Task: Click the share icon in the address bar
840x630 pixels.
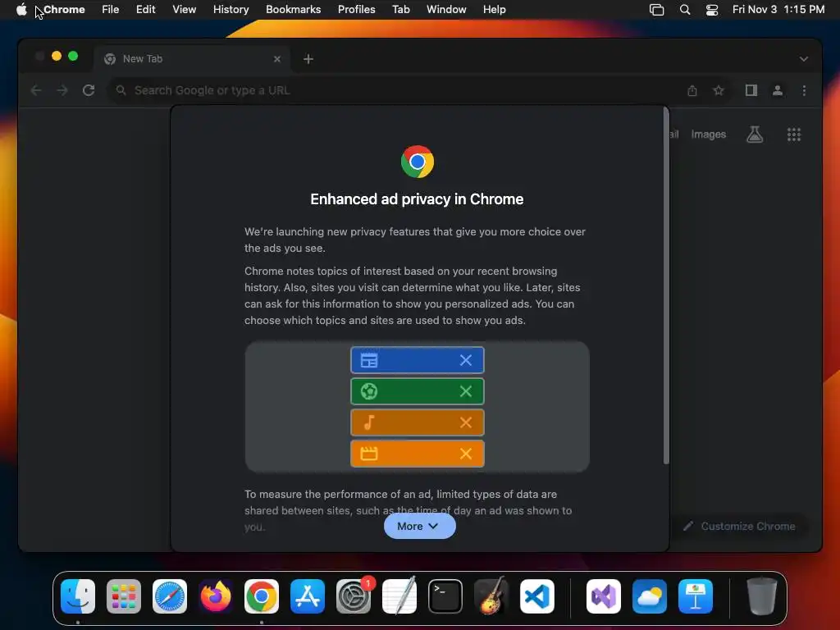Action: point(692,90)
